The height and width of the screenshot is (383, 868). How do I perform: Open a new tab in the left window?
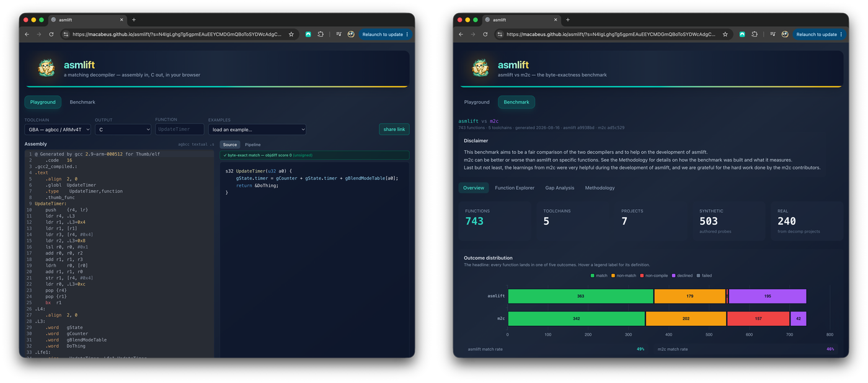point(134,20)
